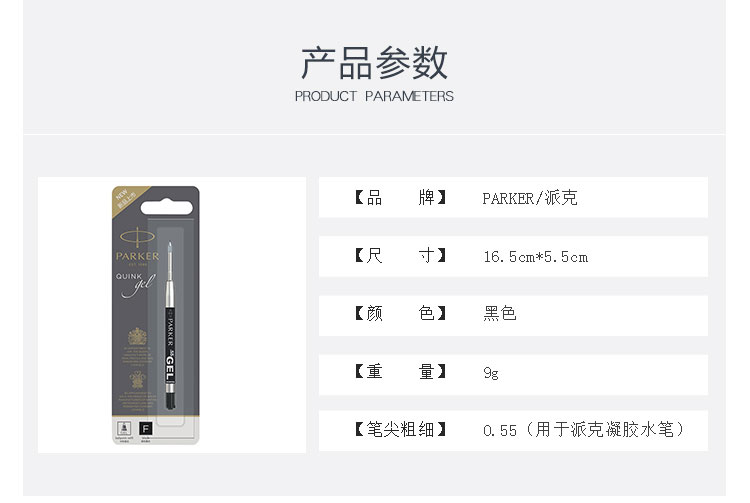The image size is (750, 503).
Task: Click the PRODUCT PARAMETERS subtitle
Action: coord(374,96)
